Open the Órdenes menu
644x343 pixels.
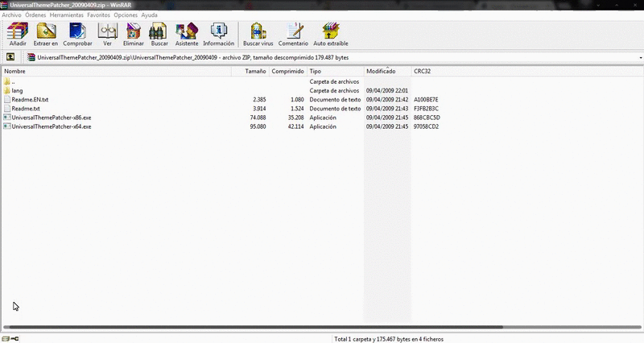(x=35, y=14)
